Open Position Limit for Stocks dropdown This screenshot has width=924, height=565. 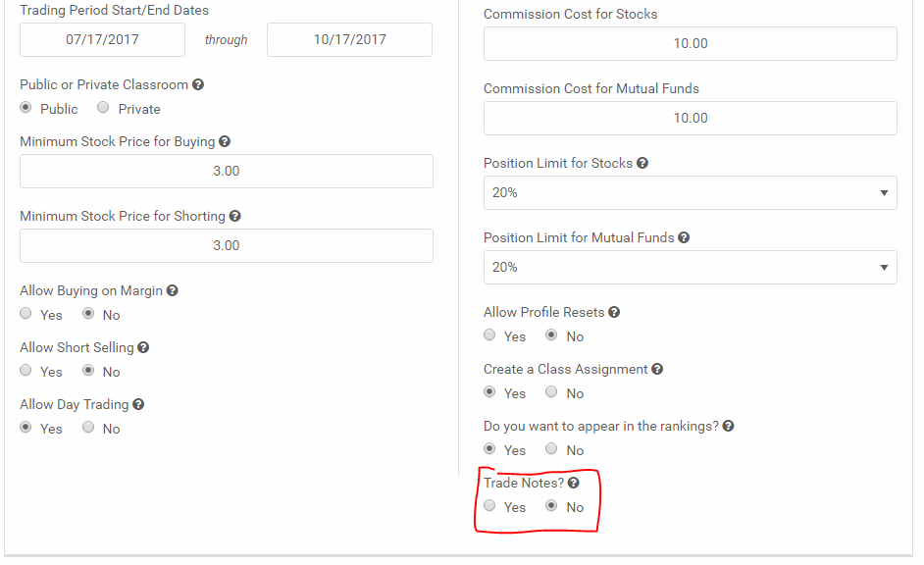click(x=690, y=192)
